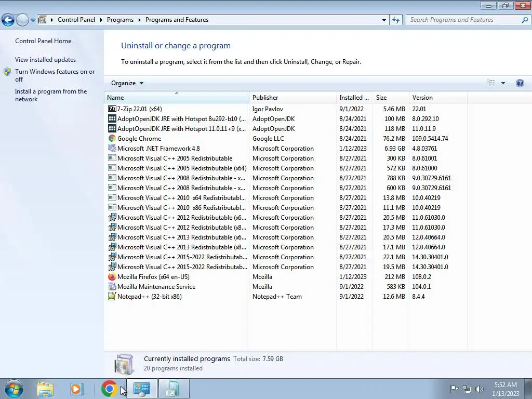This screenshot has height=399, width=532.
Task: Open recent pages dropdown arrow
Action: tap(33, 20)
